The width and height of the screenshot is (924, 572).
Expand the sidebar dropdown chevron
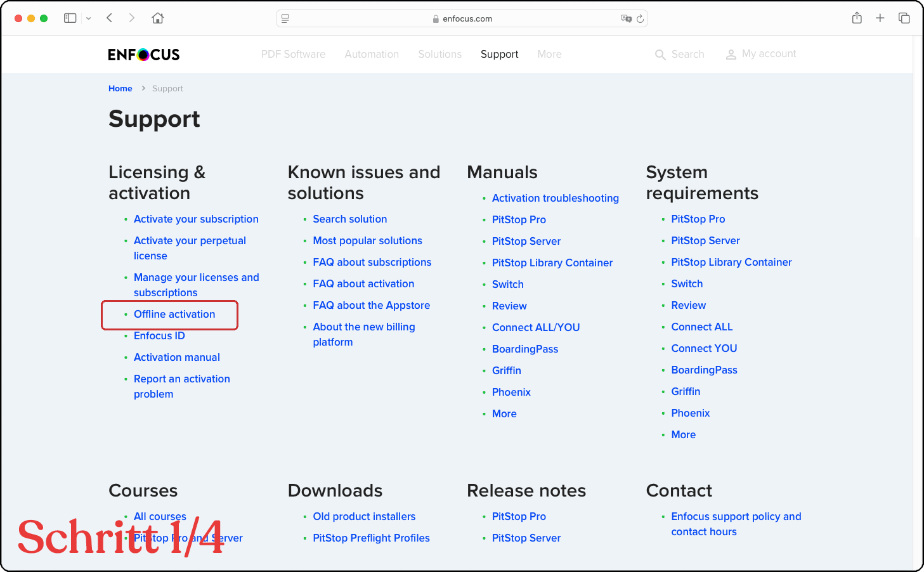point(89,18)
